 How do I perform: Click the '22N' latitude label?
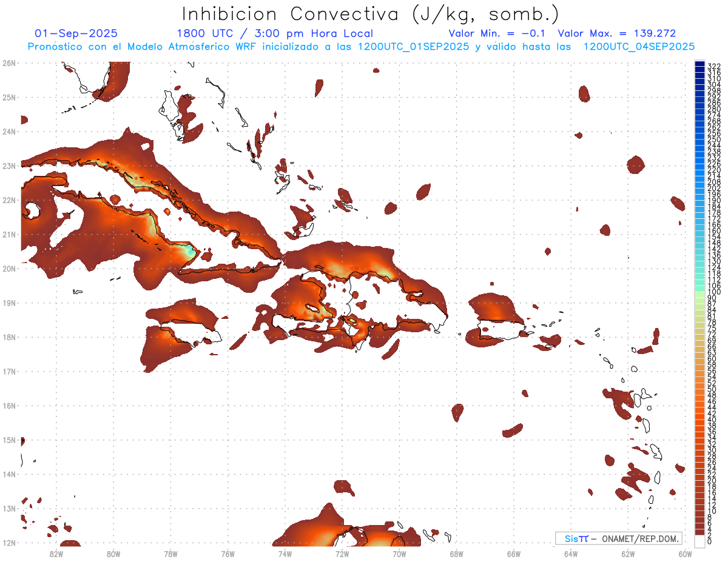8,200
